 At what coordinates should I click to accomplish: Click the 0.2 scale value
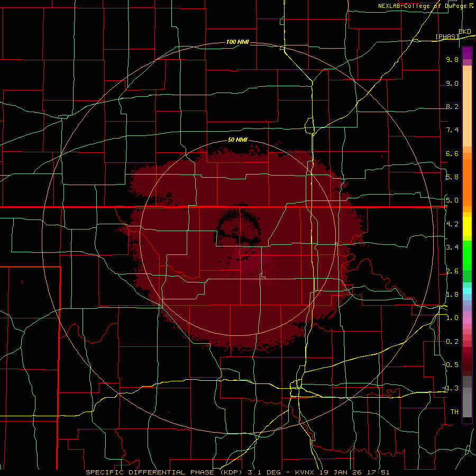452,342
